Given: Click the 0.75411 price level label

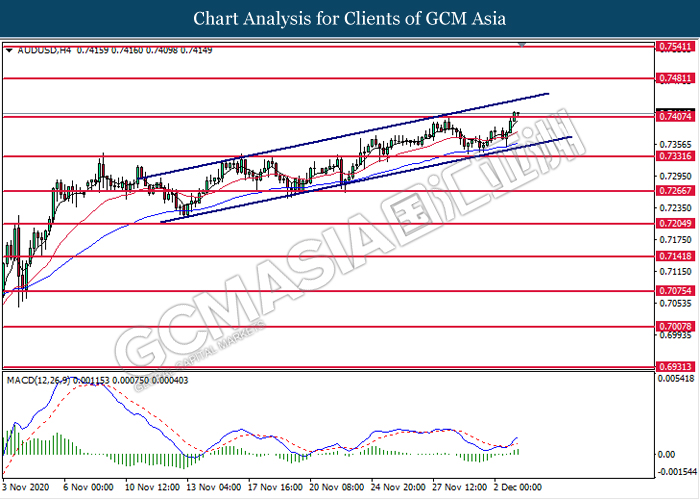Looking at the screenshot, I should (675, 46).
